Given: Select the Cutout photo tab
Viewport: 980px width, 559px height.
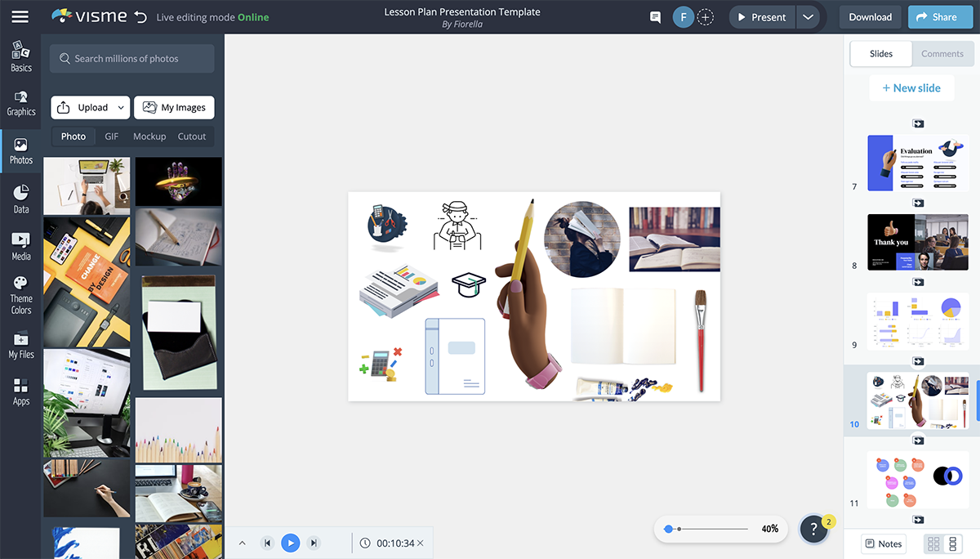Looking at the screenshot, I should 192,136.
